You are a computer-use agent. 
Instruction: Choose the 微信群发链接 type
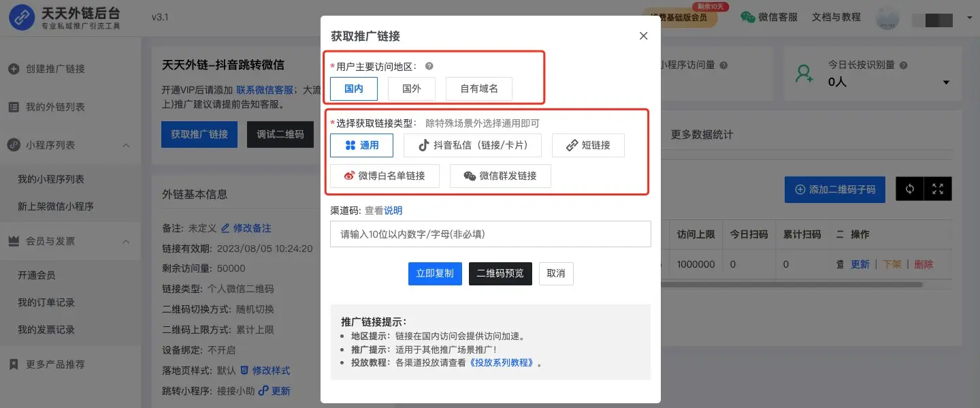click(500, 176)
